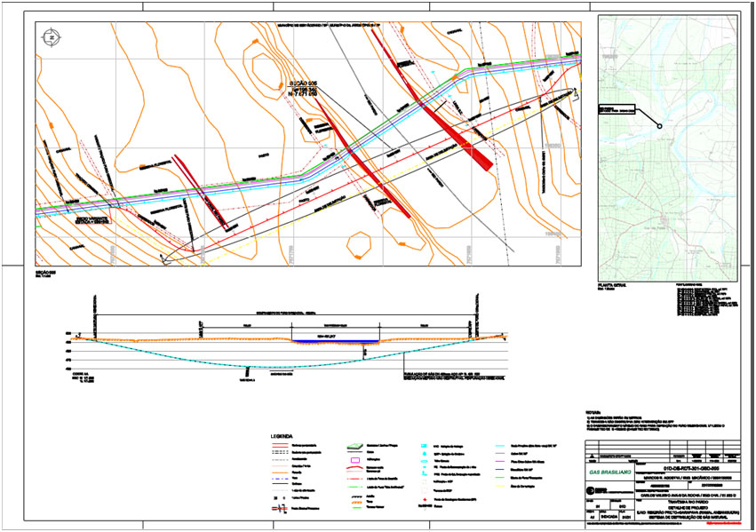Screen dimensions: 756x532
Task: Click the NOTAS heading above title block
Action: click(x=594, y=413)
